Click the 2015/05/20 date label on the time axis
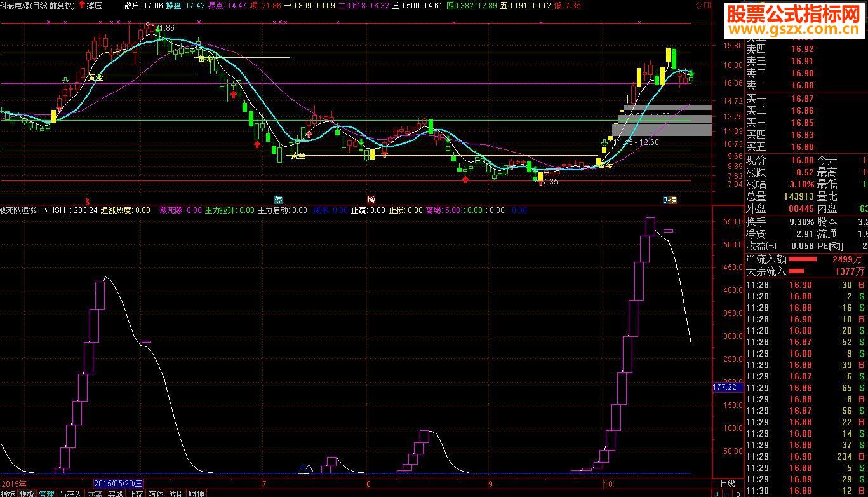The image size is (868, 497). pyautogui.click(x=119, y=484)
